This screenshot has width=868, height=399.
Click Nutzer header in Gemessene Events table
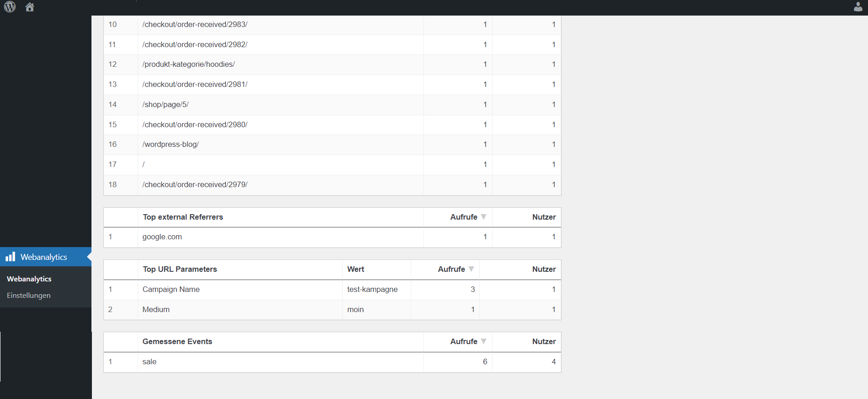click(544, 341)
